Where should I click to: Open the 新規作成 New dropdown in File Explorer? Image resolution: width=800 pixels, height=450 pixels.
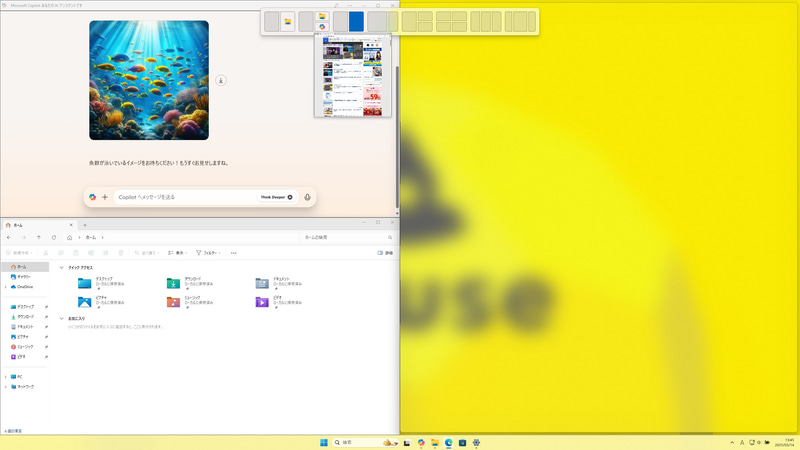(19, 253)
